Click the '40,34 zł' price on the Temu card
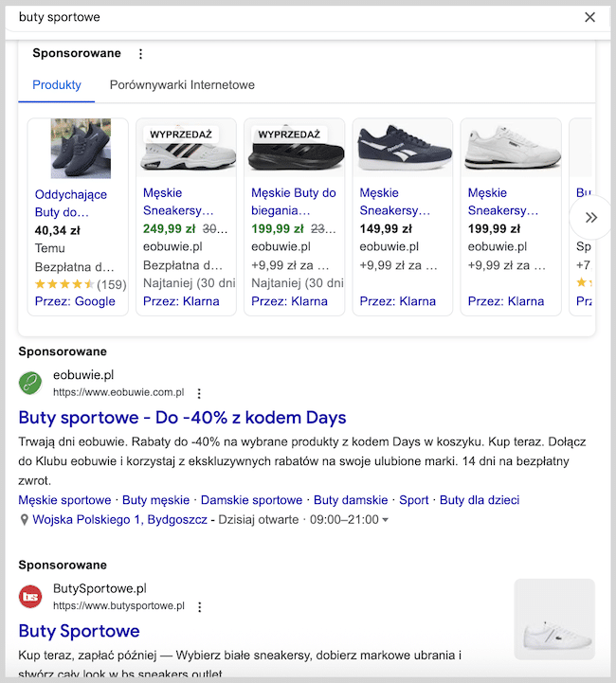This screenshot has width=616, height=683. click(57, 230)
